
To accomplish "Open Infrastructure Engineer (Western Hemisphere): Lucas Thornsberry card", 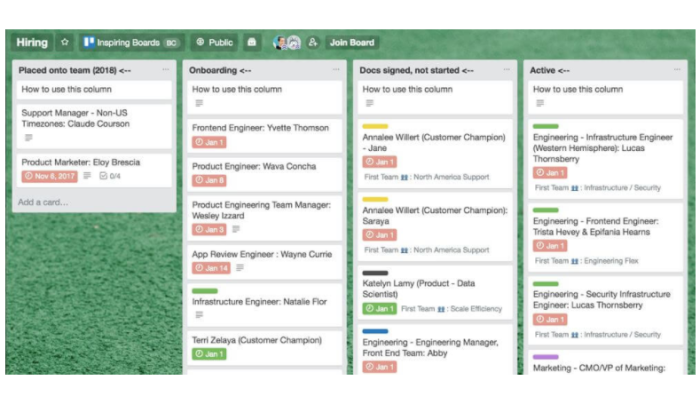I will point(606,159).
